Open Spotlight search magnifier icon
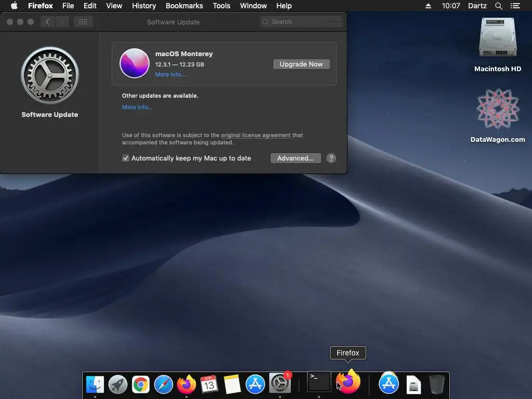The image size is (532, 399). coord(499,6)
